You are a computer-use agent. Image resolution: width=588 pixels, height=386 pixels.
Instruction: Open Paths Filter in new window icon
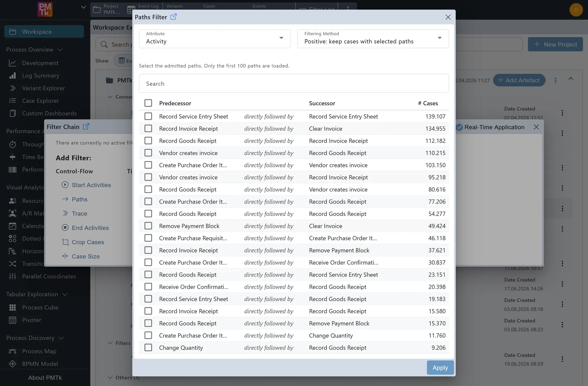[x=173, y=17]
